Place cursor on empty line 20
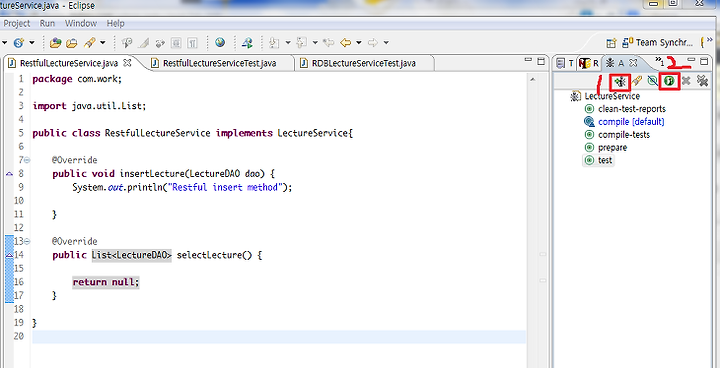720x368 pixels. click(x=279, y=336)
